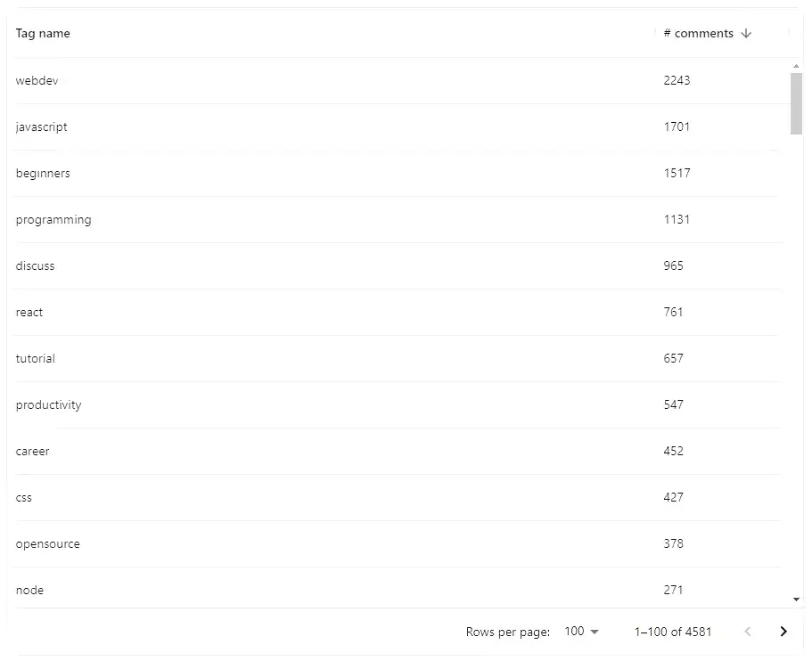Click the node tag cell

tap(29, 590)
